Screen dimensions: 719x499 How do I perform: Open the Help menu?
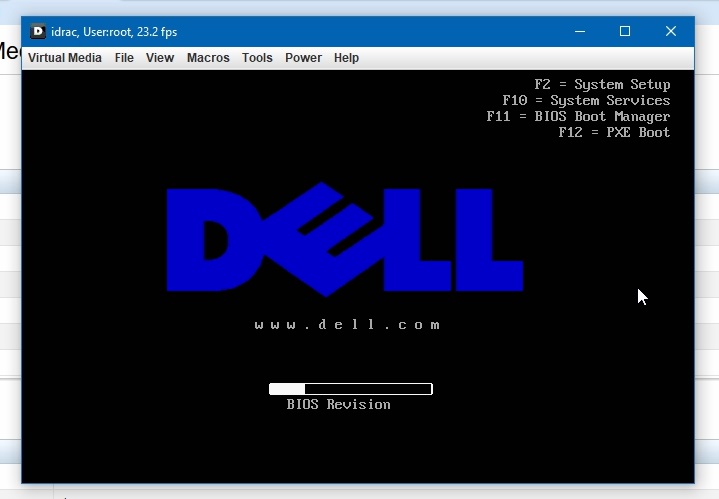(x=346, y=58)
